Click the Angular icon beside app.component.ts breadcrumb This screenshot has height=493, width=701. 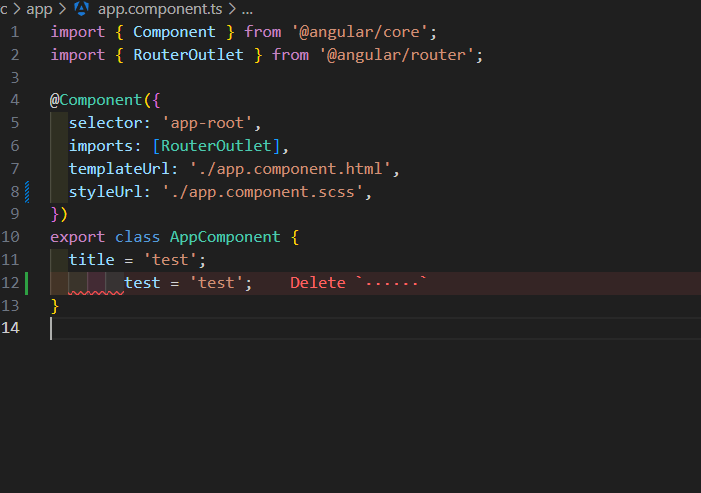click(x=81, y=8)
